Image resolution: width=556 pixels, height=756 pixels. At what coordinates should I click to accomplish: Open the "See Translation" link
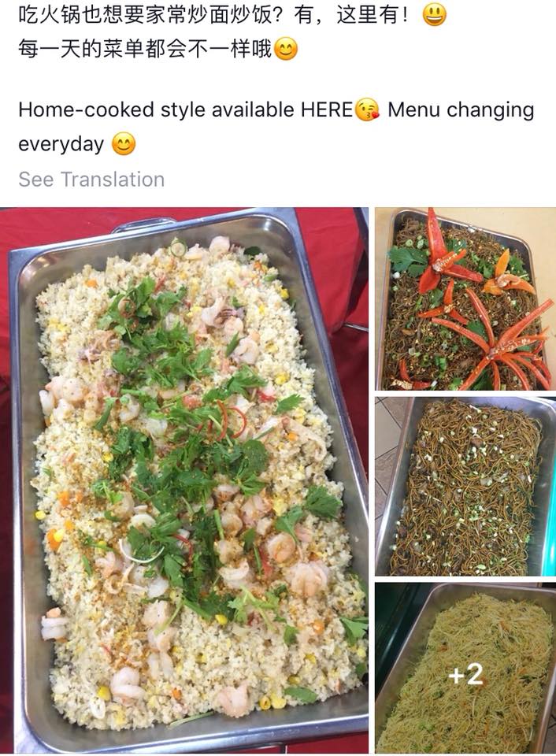pyautogui.click(x=91, y=180)
